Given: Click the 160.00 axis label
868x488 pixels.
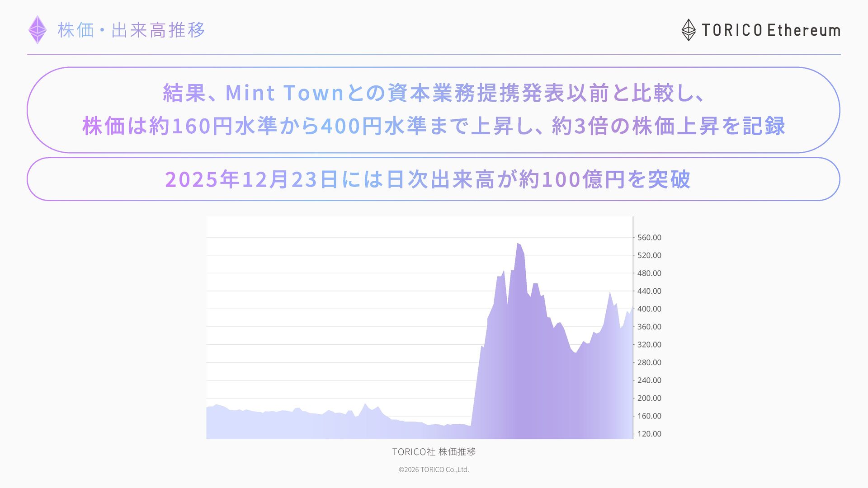Looking at the screenshot, I should (649, 416).
